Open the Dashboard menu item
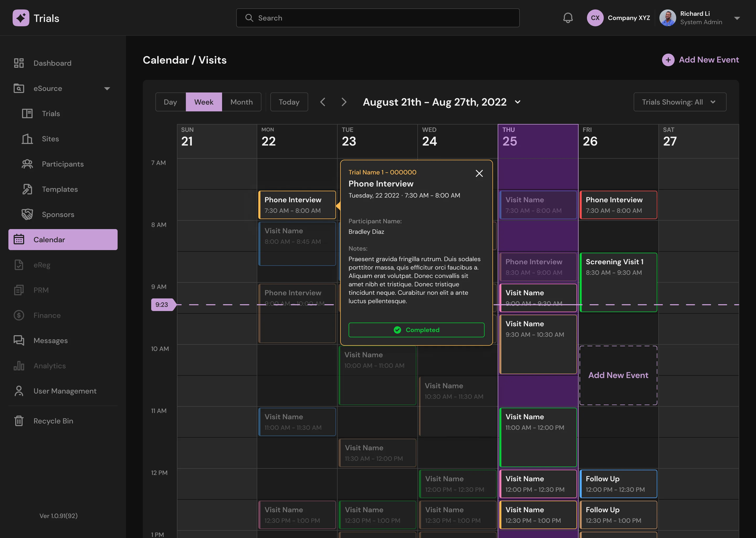The image size is (756, 538). coord(63,63)
